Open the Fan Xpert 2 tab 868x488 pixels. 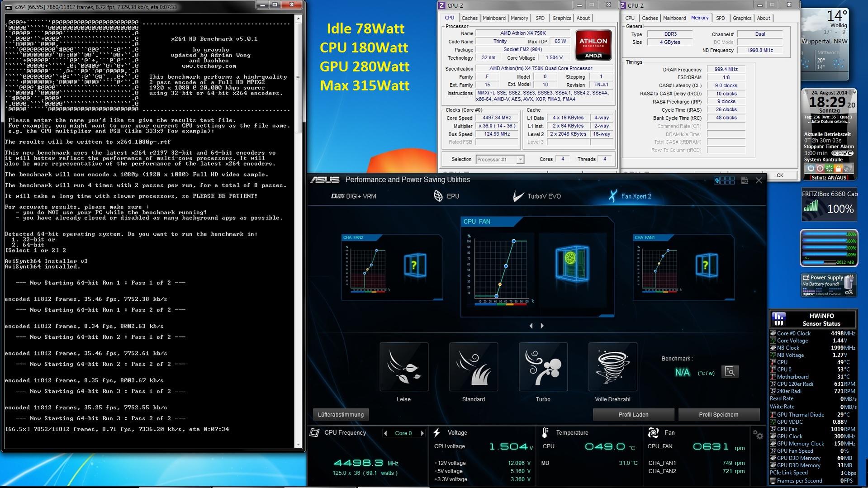coord(630,196)
